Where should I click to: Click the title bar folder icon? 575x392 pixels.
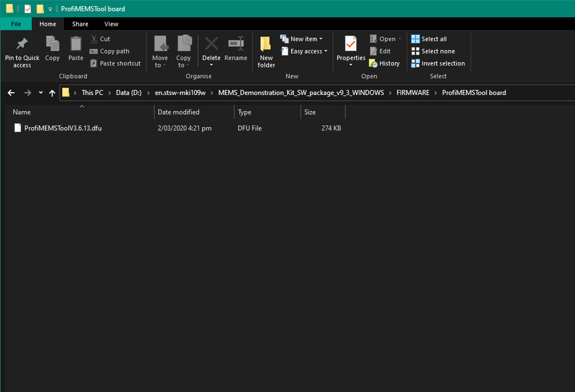click(x=10, y=8)
